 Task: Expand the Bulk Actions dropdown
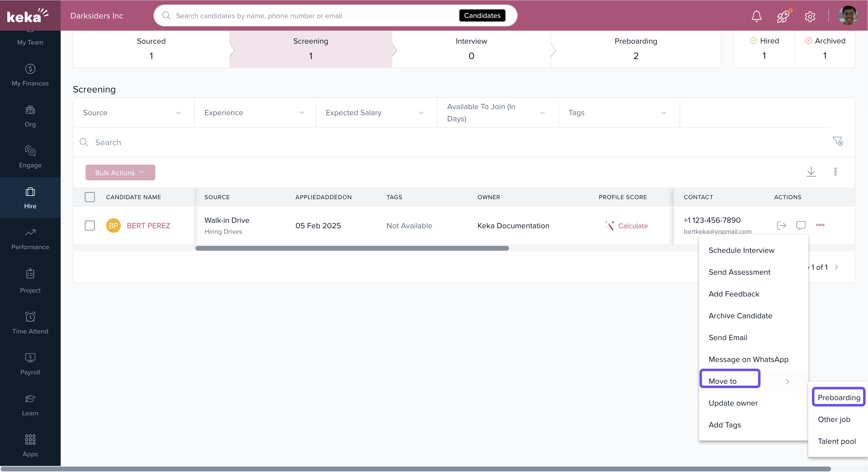[120, 172]
